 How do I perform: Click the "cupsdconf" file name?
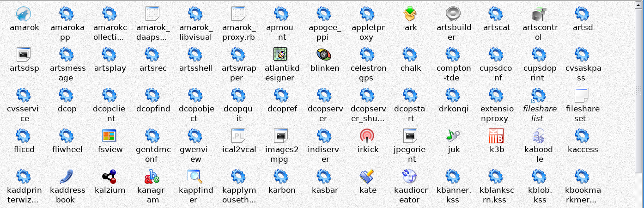pyautogui.click(x=497, y=73)
